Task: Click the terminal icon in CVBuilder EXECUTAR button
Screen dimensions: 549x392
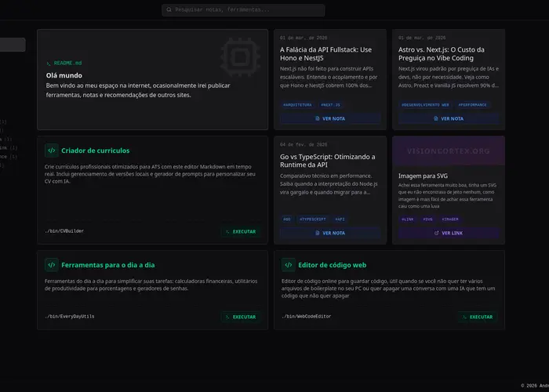Action: tap(227, 232)
